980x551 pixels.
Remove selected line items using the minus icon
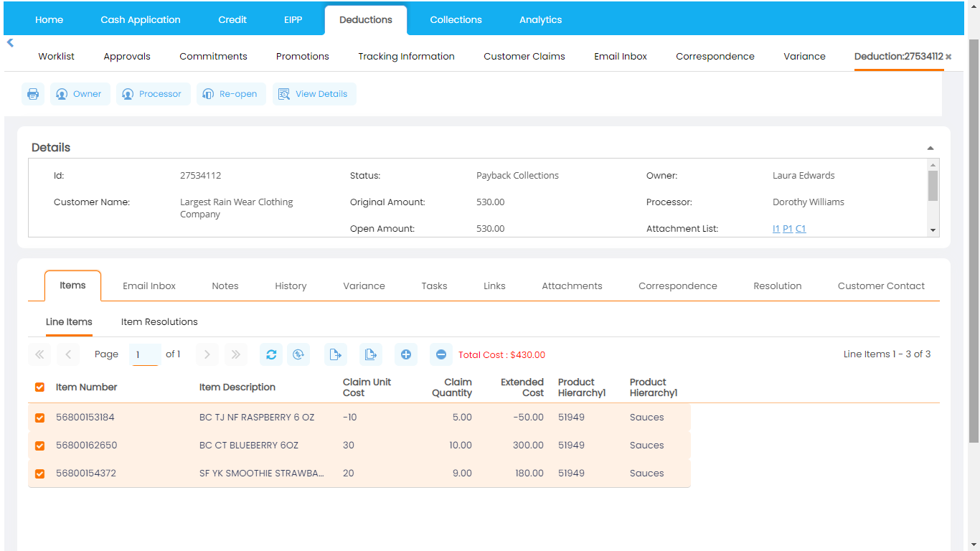coord(440,354)
